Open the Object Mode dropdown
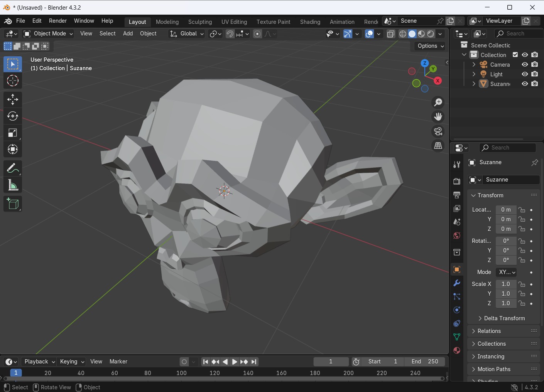 [48, 34]
